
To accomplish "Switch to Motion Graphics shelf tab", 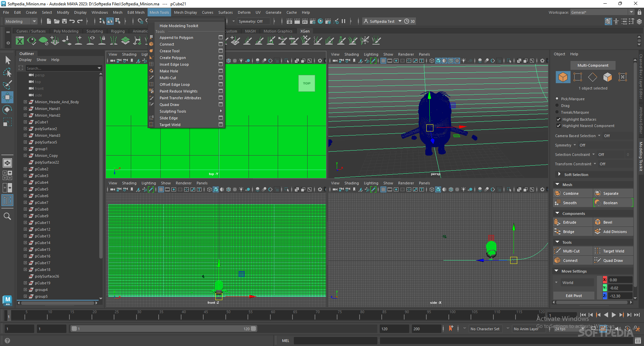I will pos(278,31).
